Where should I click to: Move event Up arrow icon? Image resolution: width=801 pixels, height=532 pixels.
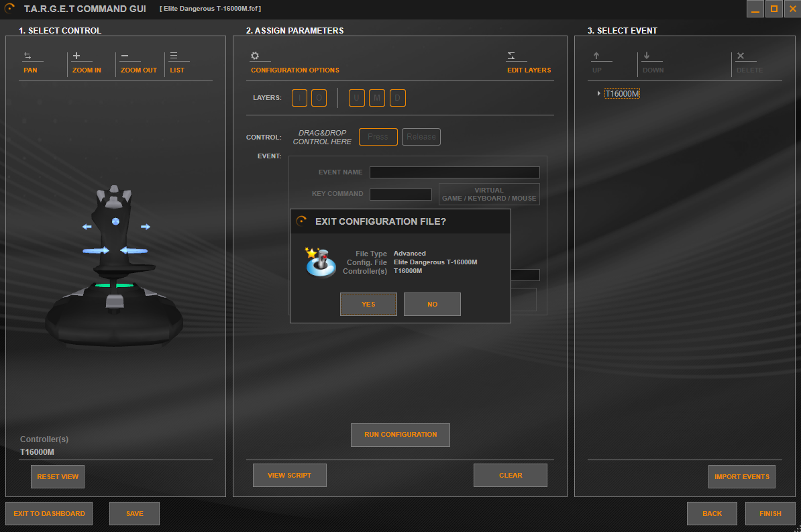(596, 56)
